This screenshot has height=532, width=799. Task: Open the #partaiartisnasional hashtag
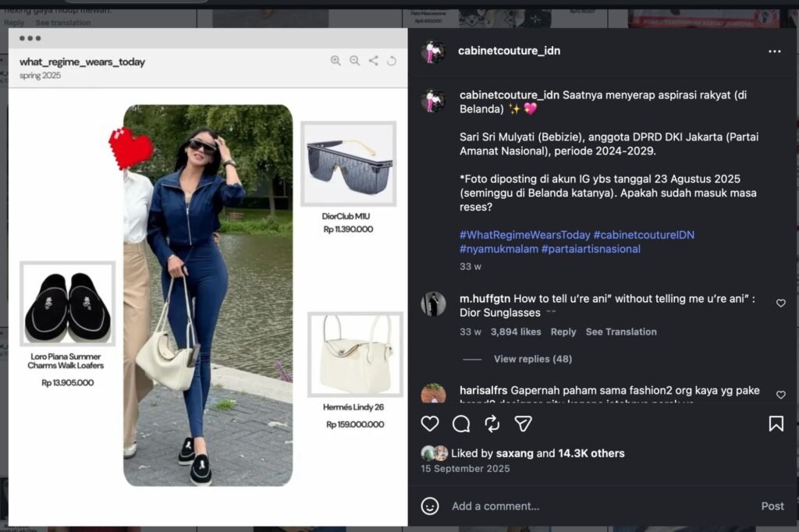pos(591,249)
